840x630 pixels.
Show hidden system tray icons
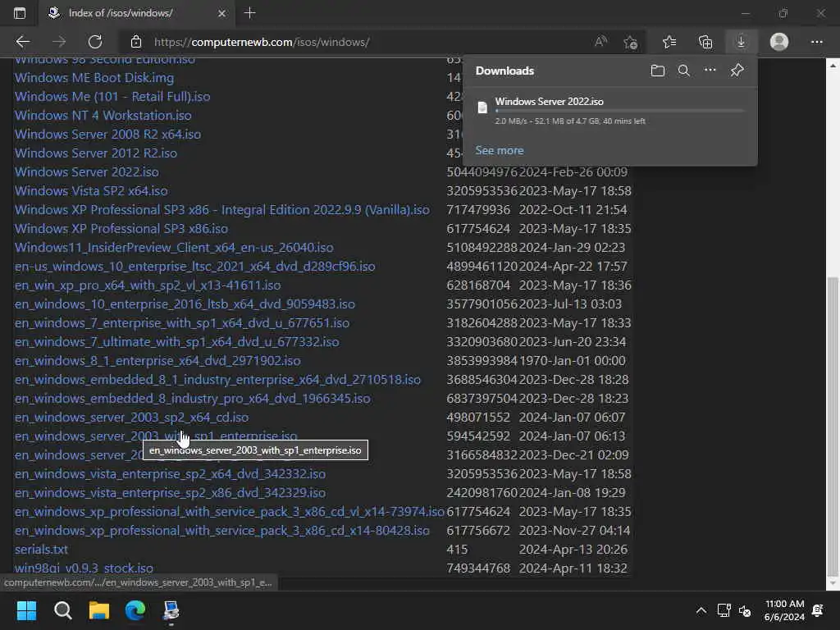click(701, 610)
